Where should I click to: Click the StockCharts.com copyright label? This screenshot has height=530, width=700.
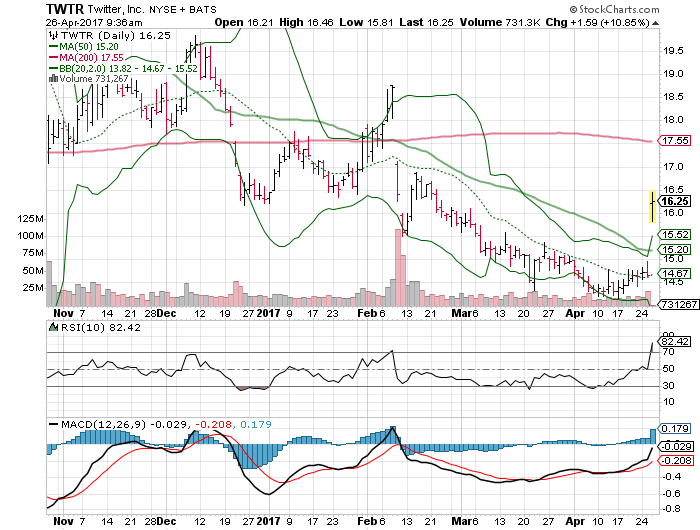[614, 9]
